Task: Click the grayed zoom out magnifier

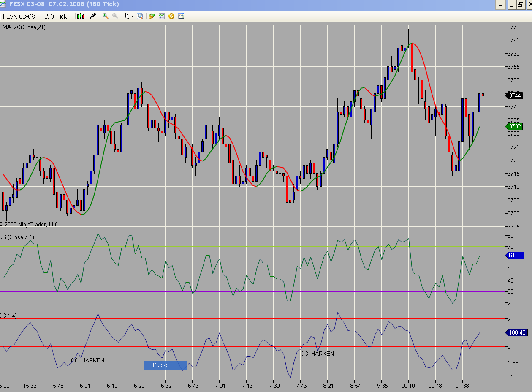Action: (x=115, y=16)
